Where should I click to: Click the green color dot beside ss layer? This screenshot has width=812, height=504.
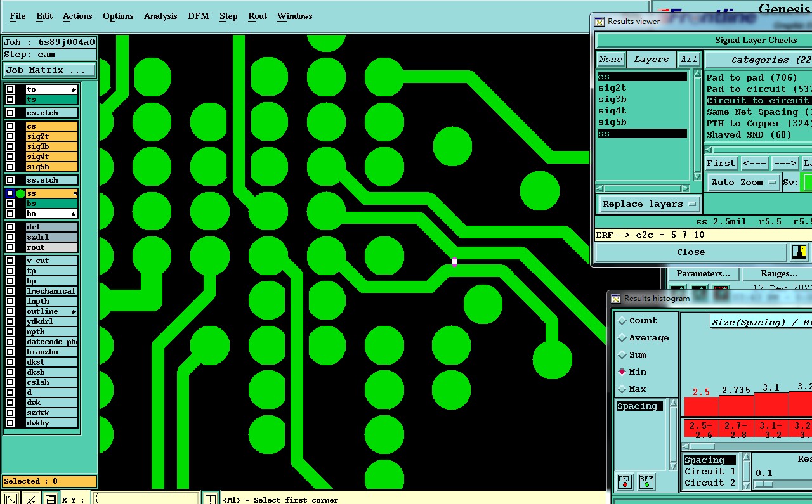[20, 193]
